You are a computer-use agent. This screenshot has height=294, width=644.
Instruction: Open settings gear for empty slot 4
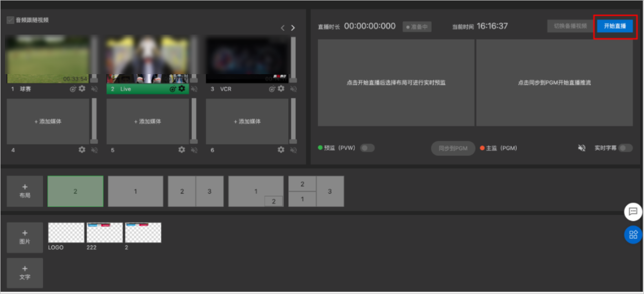82,150
